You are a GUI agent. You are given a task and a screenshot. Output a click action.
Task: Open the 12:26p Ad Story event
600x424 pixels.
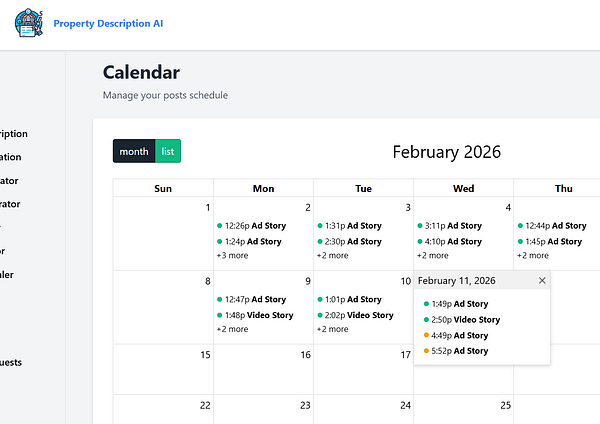coord(254,226)
